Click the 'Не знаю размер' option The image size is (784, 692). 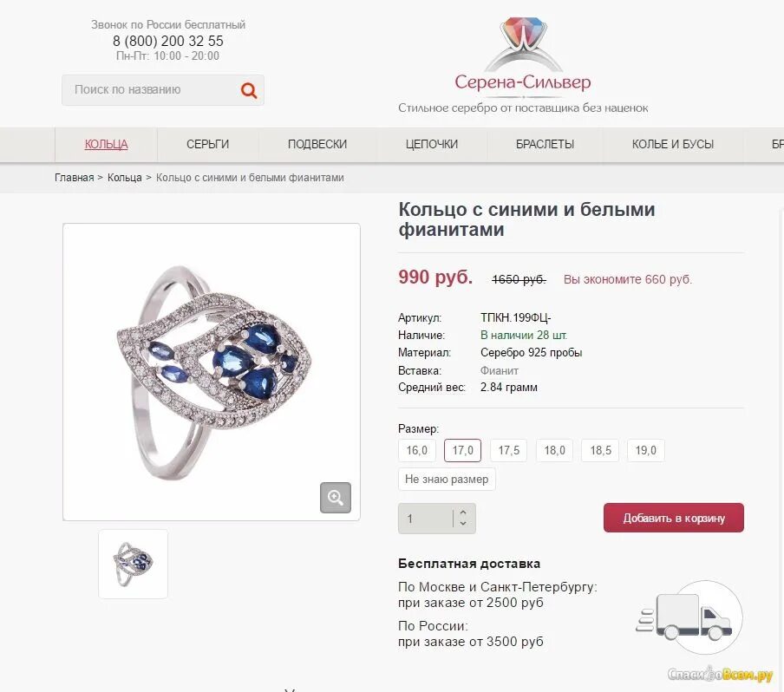point(447,479)
